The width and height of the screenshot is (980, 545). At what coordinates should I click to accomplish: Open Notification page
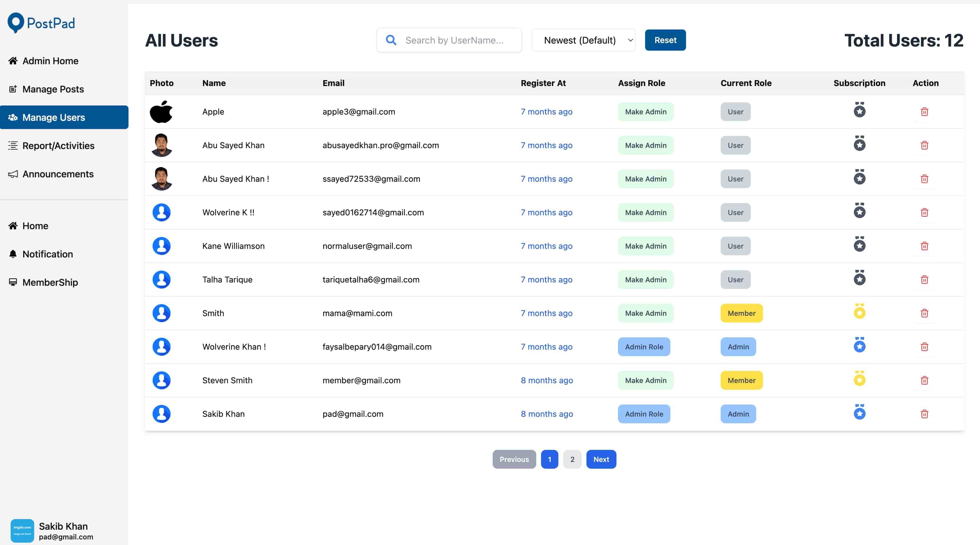pyautogui.click(x=64, y=254)
